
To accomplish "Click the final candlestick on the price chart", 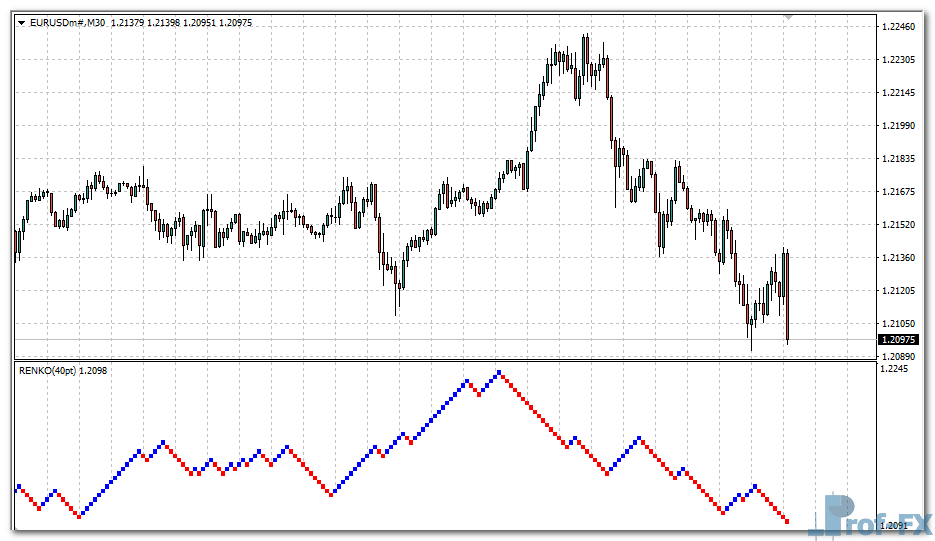I will [788, 295].
